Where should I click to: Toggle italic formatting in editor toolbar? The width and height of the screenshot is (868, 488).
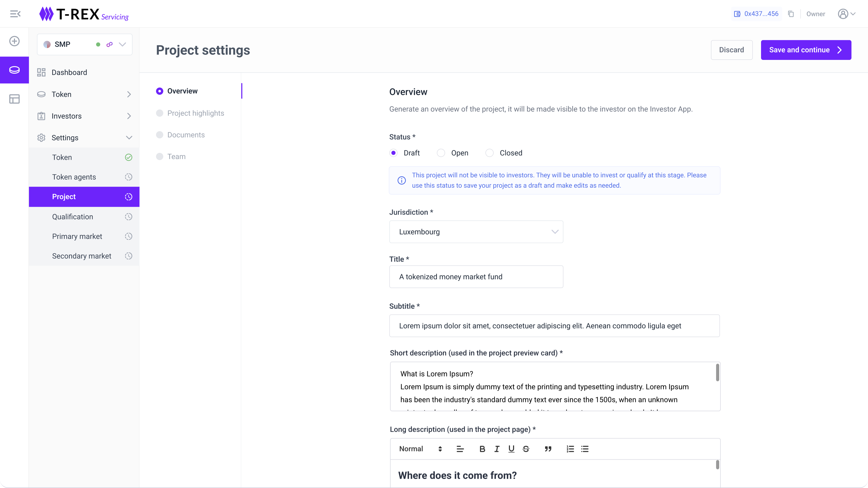497,449
